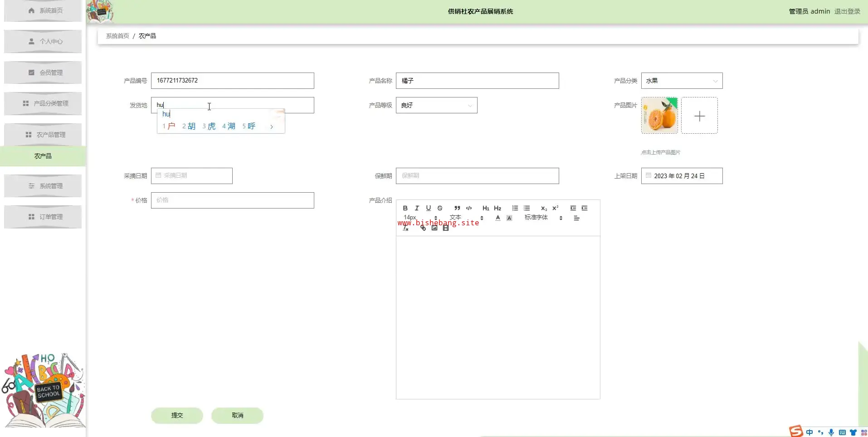Click the 价格 input field
Screen dimensions: 868x437
point(232,200)
